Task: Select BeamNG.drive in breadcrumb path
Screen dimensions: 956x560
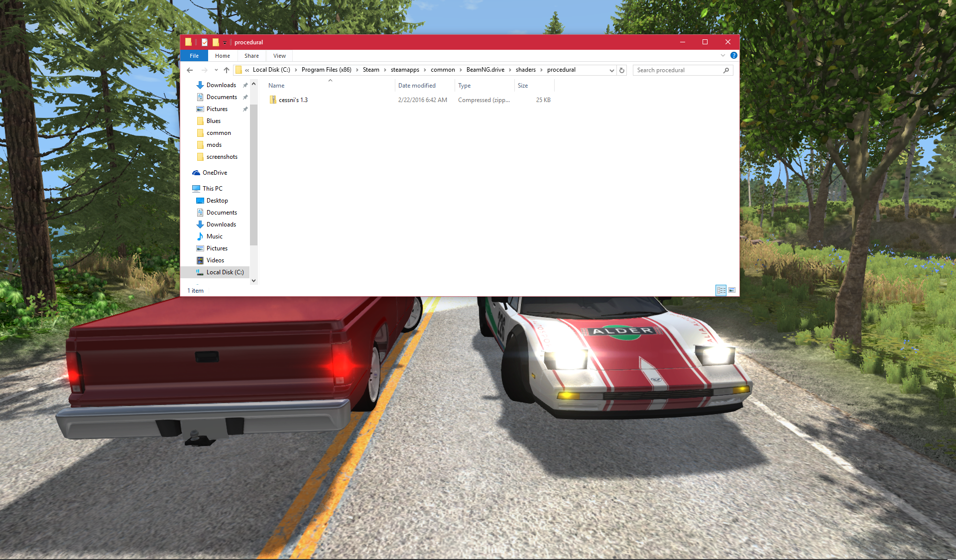Action: coord(485,70)
